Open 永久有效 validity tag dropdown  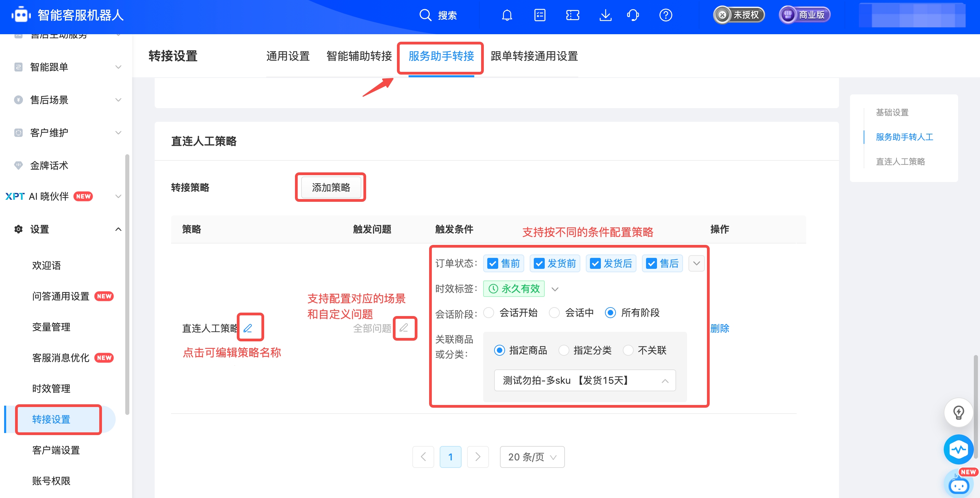point(555,289)
